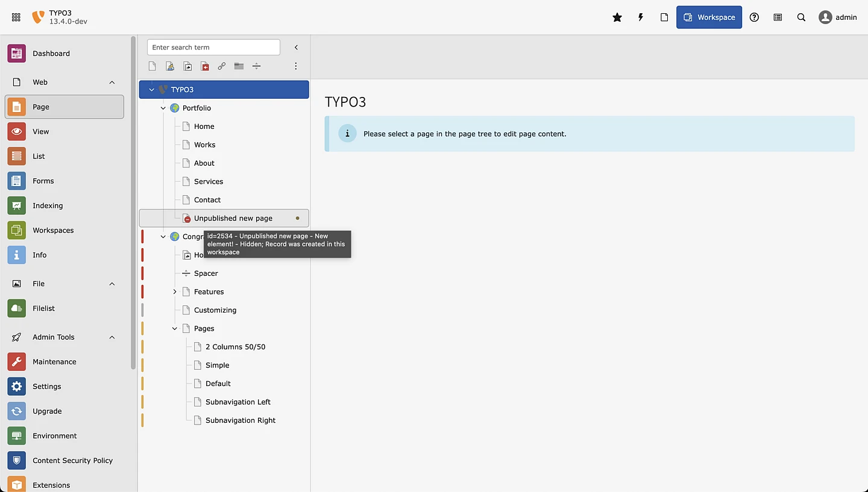Click the flush caches lightning icon

click(x=640, y=17)
